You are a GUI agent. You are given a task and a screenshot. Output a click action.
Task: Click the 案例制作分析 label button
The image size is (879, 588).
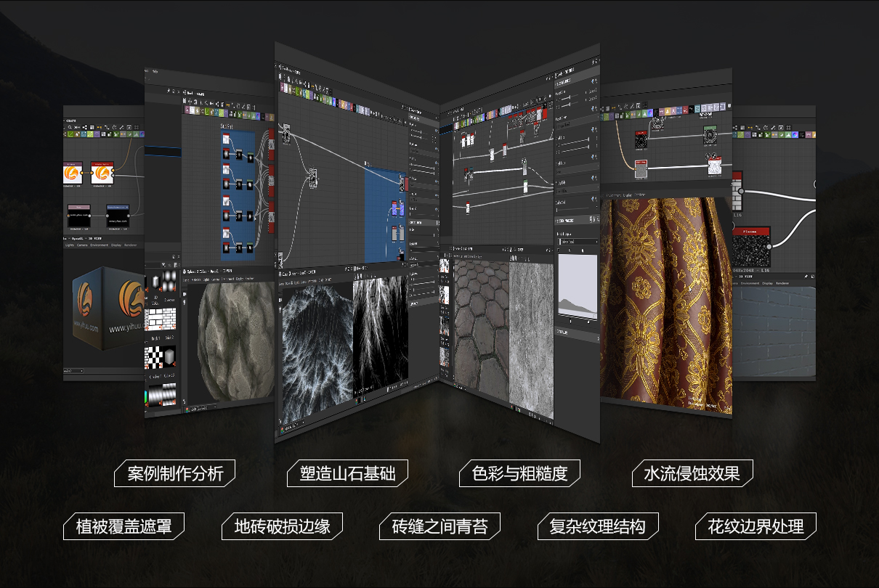[175, 474]
